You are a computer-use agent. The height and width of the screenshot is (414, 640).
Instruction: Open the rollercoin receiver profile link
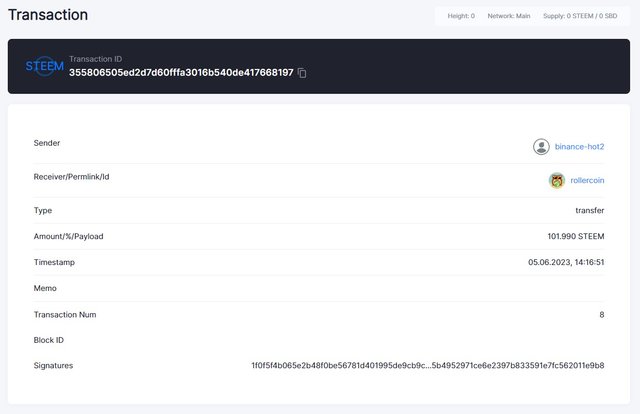tap(587, 180)
